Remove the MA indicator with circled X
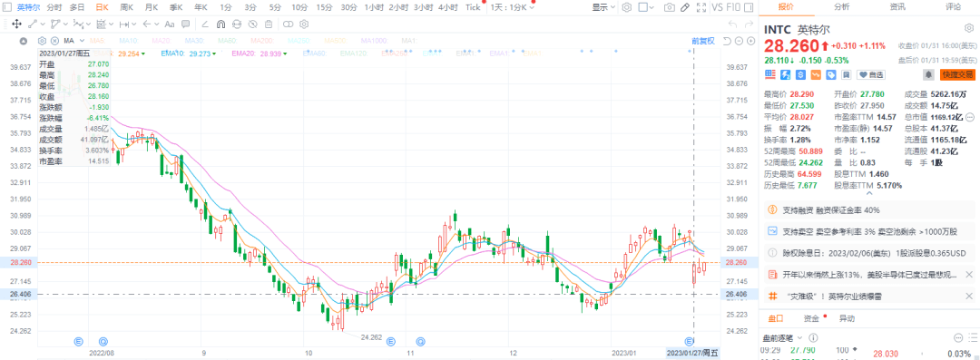The image size is (980, 360). (54, 41)
